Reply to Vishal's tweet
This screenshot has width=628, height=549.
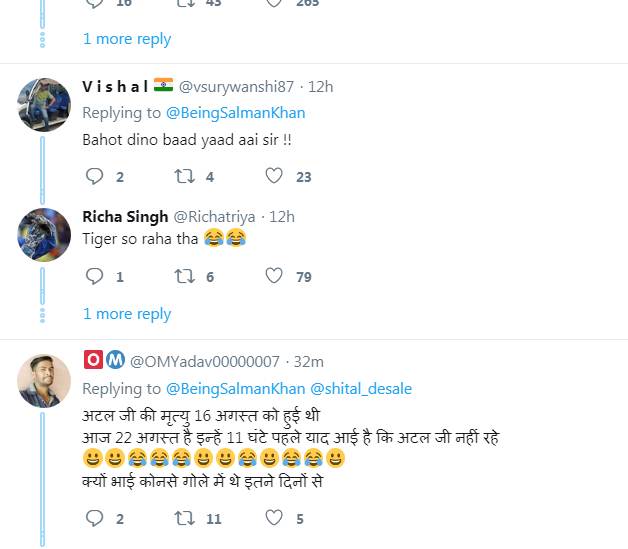95,177
